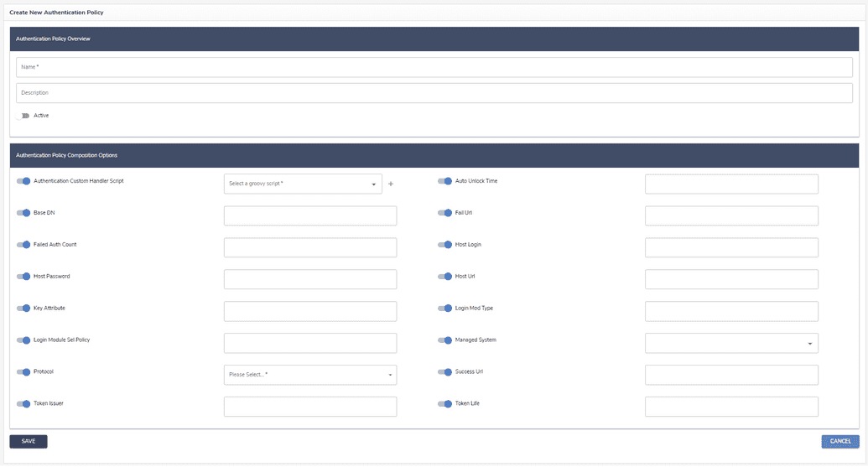
Task: Click the Host Login text field
Action: coord(731,247)
